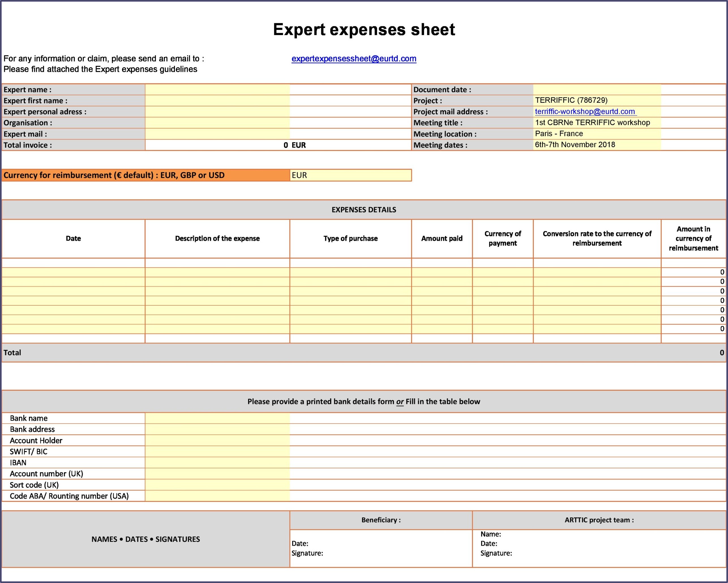Click the Code ABA/ Rounting number field
The width and height of the screenshot is (728, 583).
coord(217,496)
